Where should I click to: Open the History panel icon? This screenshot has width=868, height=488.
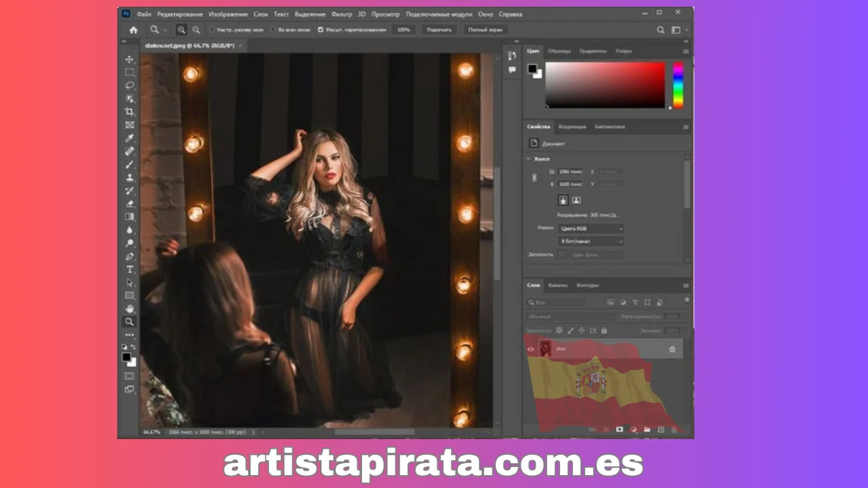(512, 56)
